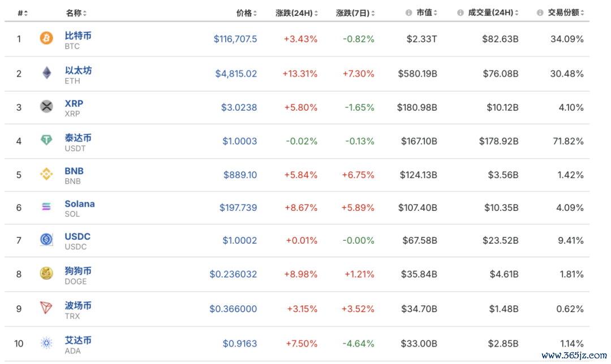
Task: Click the $82.63B volume value
Action: 500,39
